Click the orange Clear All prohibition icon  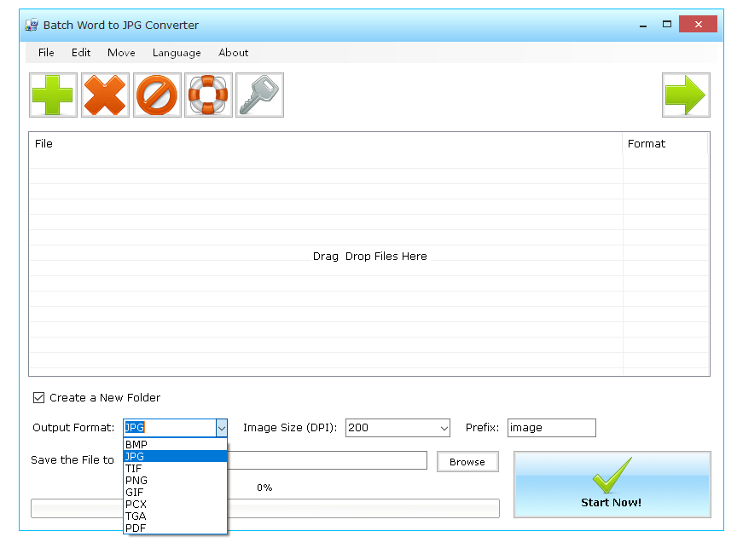point(157,95)
